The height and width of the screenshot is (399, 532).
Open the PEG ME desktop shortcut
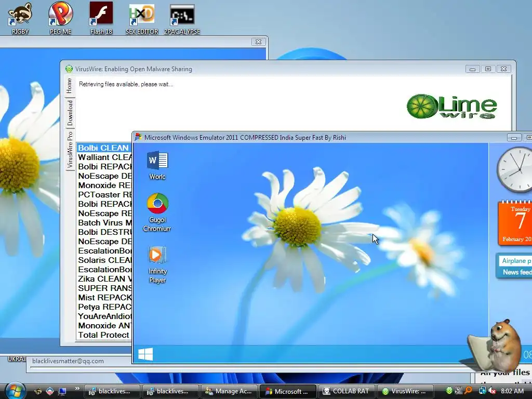pyautogui.click(x=60, y=18)
